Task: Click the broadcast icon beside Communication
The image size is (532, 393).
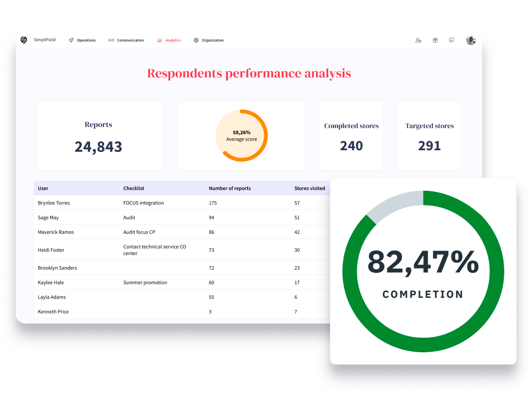Action: [111, 40]
